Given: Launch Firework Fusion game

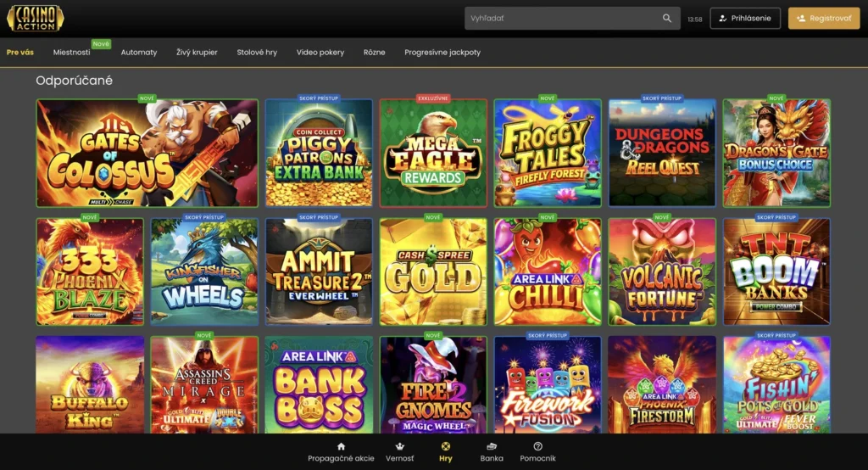Looking at the screenshot, I should [x=548, y=384].
